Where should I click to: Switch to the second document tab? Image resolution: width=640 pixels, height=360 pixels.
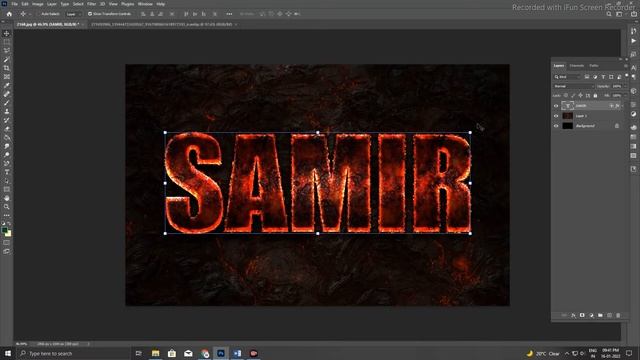162,24
